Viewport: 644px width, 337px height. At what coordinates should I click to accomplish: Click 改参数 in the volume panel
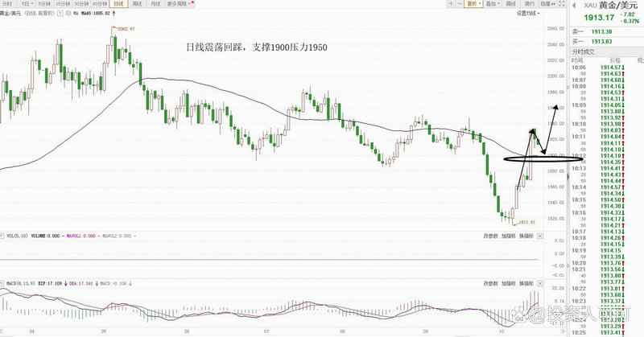[492, 236]
